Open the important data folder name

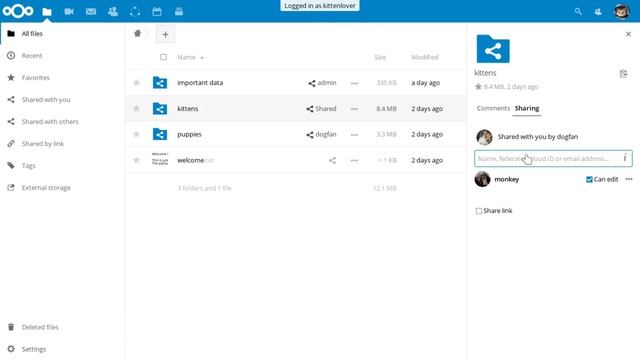tap(200, 83)
